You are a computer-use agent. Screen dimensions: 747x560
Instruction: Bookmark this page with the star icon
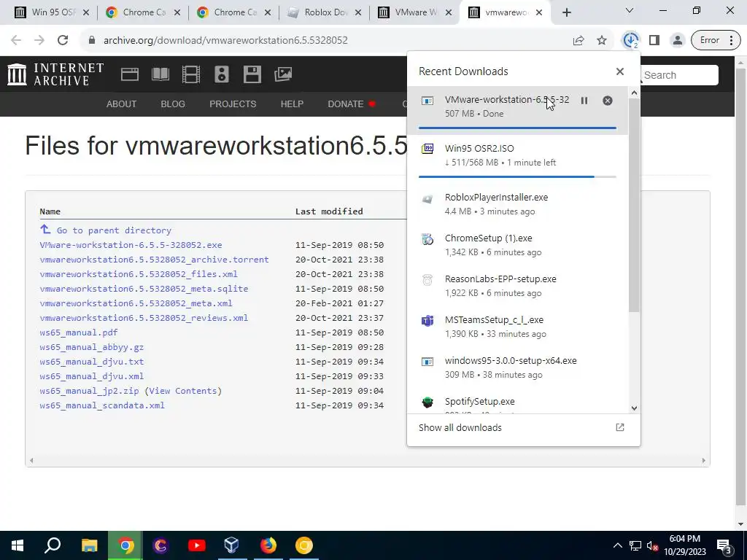(602, 41)
